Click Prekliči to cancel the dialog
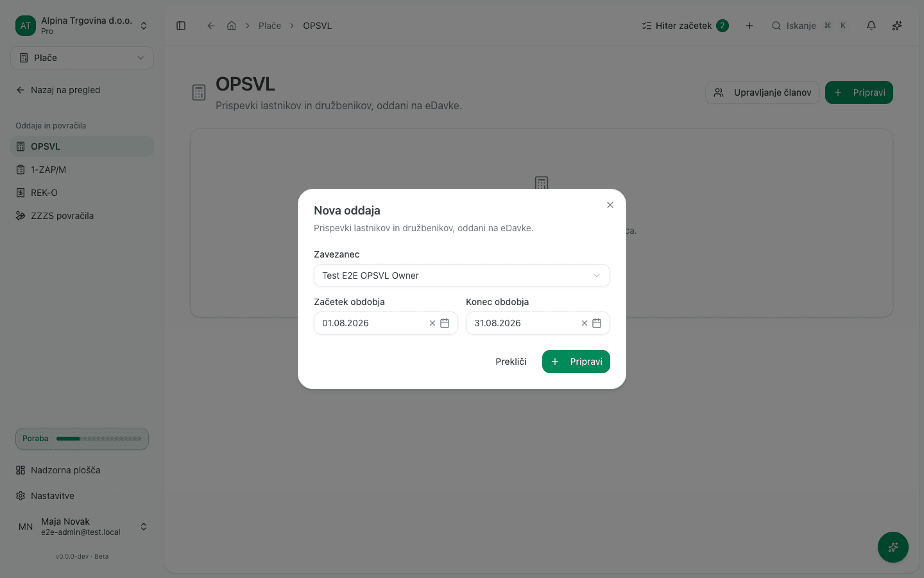The image size is (924, 578). tap(511, 362)
